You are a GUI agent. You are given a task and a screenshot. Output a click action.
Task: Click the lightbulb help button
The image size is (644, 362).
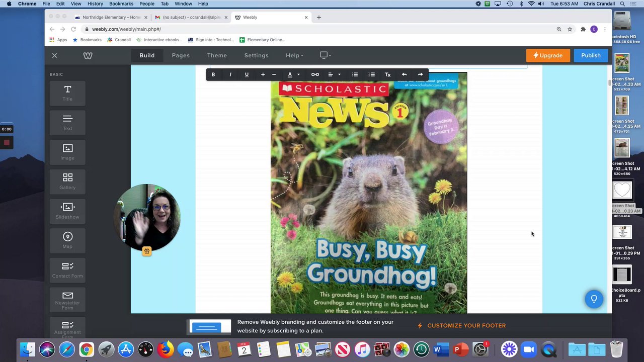(594, 299)
